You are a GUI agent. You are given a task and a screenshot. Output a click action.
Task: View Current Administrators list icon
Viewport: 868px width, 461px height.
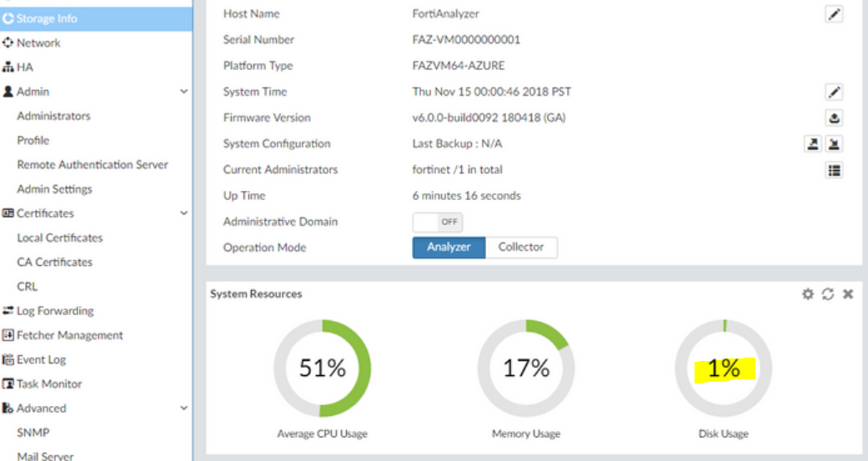coord(834,170)
